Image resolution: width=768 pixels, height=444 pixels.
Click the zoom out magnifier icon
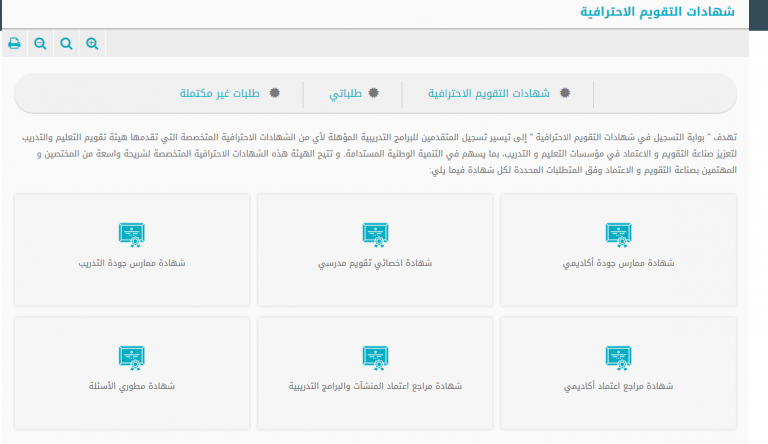(40, 44)
